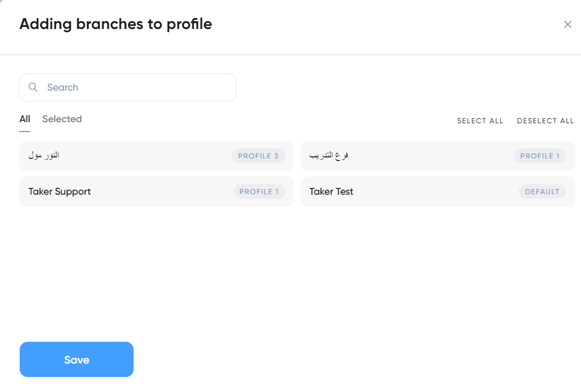Select the Taker Support branch card

tap(156, 192)
